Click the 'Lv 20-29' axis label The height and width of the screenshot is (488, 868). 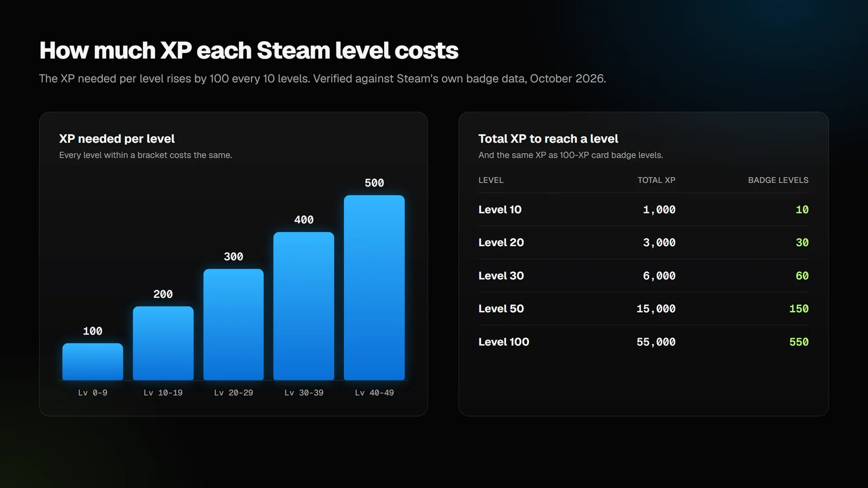coord(233,393)
